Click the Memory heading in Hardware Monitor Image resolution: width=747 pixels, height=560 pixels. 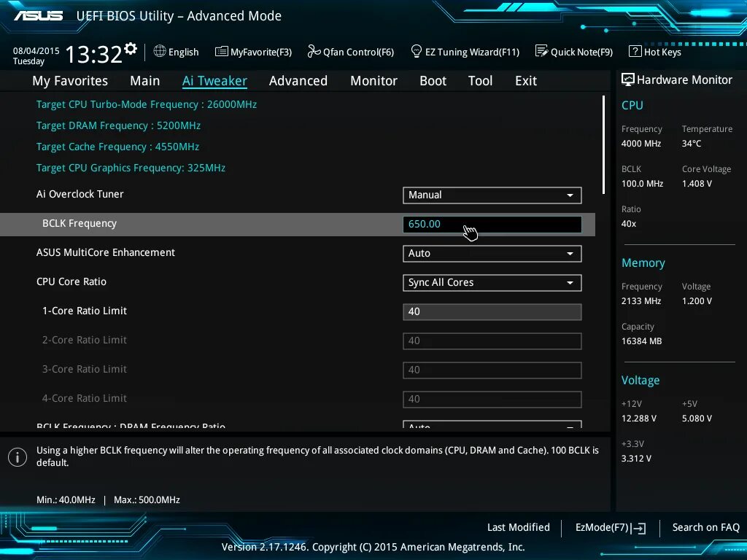643,262
